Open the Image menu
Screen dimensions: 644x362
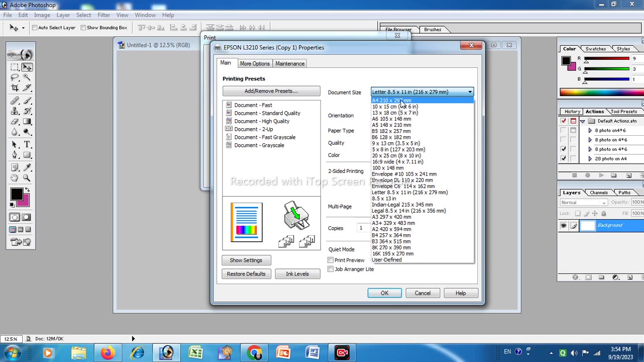tap(42, 15)
